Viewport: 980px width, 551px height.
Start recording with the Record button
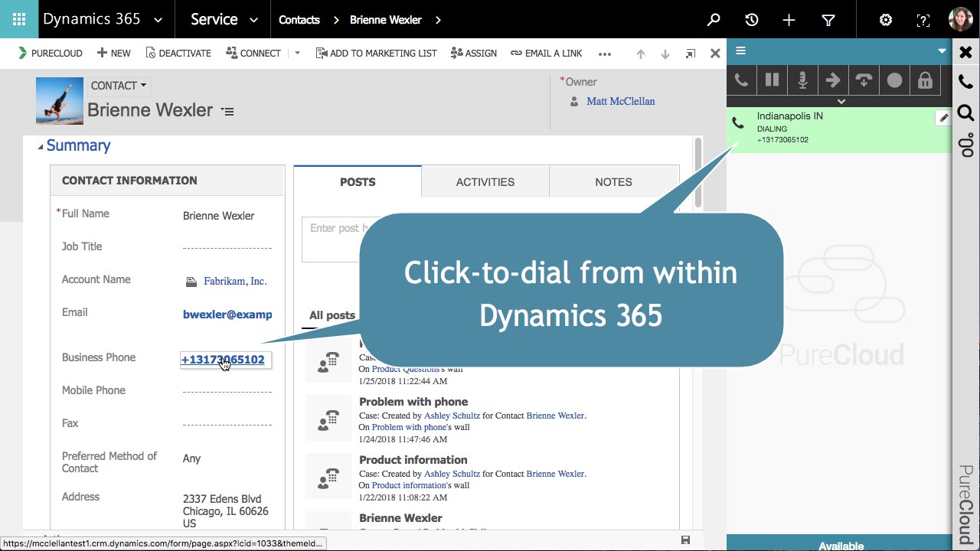tap(894, 80)
